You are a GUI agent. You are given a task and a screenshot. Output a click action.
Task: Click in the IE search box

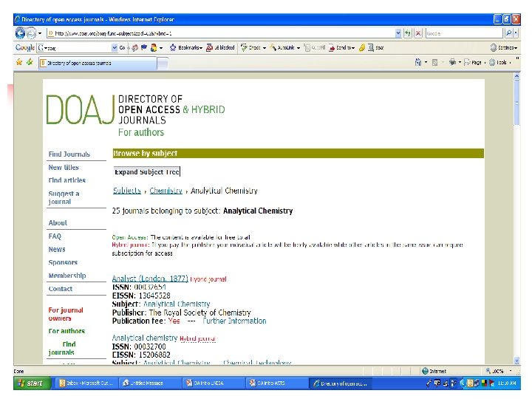coord(463,33)
